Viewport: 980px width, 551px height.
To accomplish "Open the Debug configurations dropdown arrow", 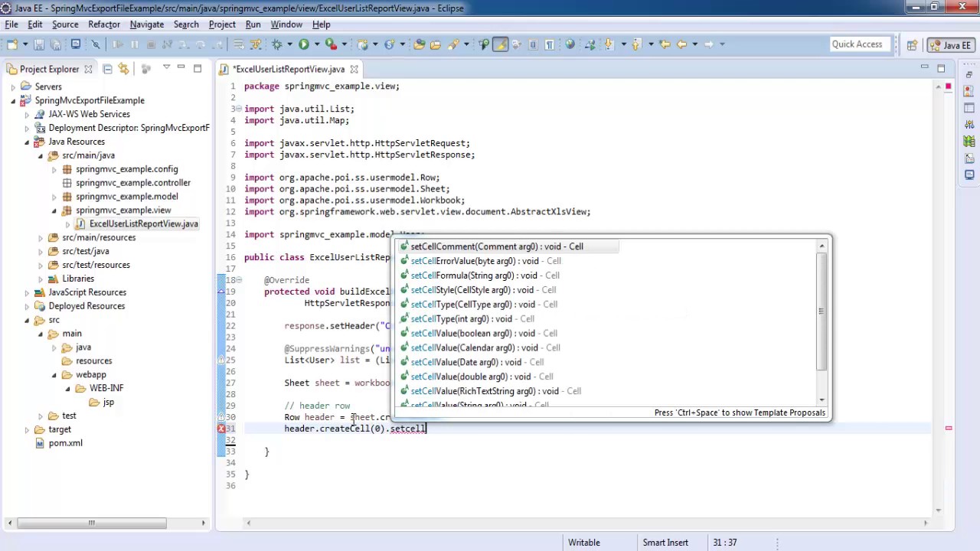I will pyautogui.click(x=289, y=44).
